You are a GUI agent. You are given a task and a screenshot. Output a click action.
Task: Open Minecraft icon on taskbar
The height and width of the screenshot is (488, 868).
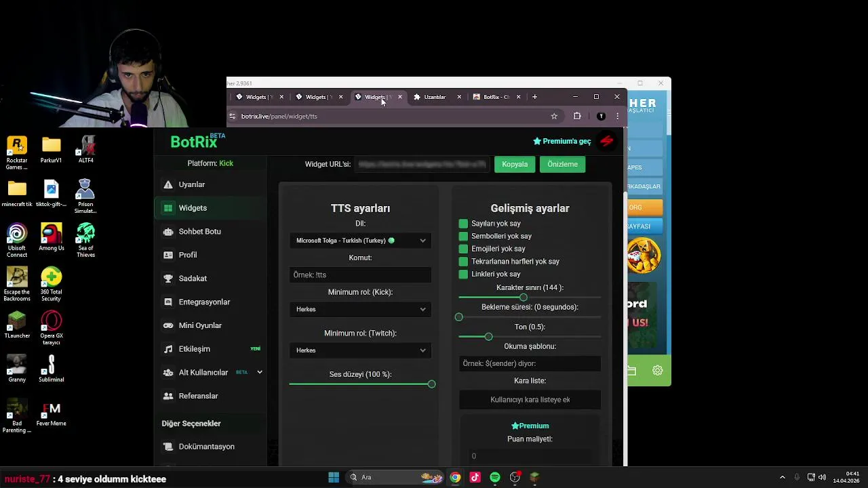(x=534, y=477)
